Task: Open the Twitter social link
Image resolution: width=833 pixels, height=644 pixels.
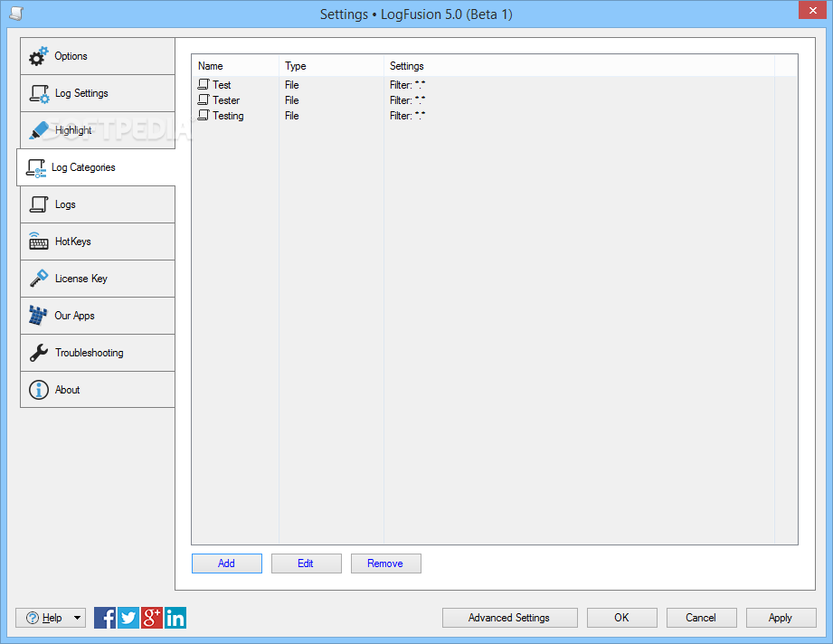Action: 128,618
